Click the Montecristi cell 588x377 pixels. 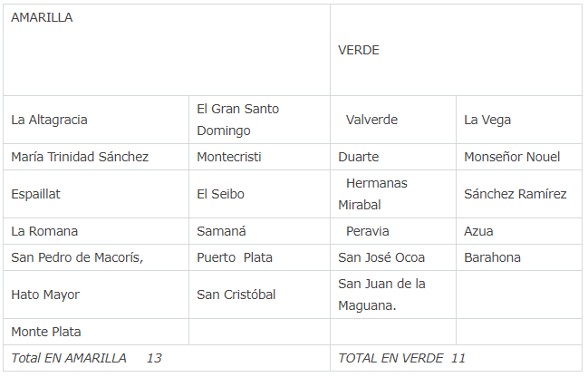(x=229, y=157)
